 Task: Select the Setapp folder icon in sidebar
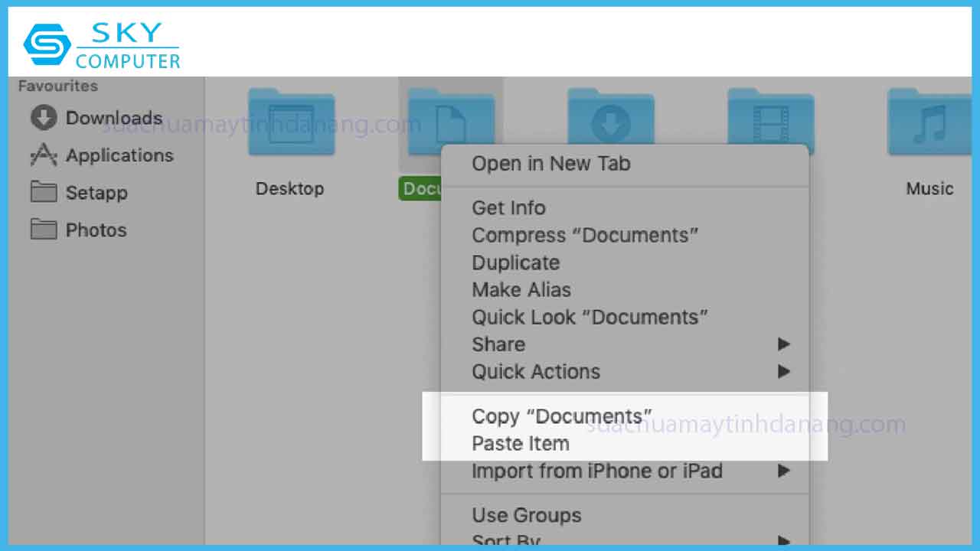(x=44, y=192)
